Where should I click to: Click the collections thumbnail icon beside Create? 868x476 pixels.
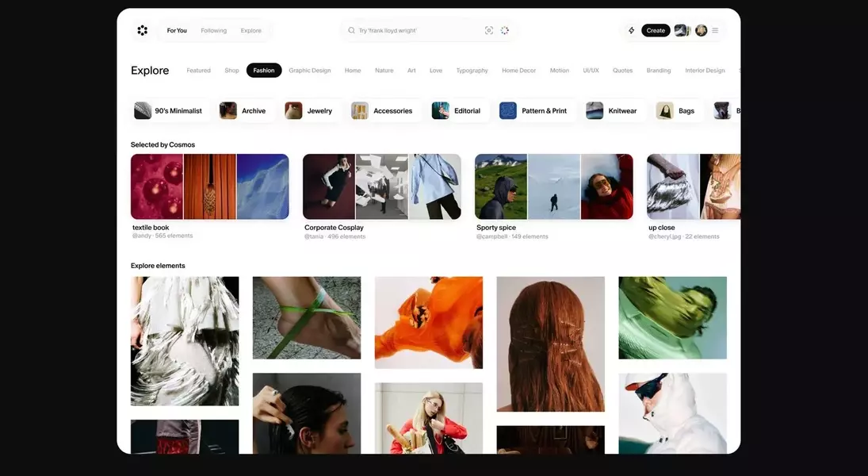pyautogui.click(x=682, y=30)
